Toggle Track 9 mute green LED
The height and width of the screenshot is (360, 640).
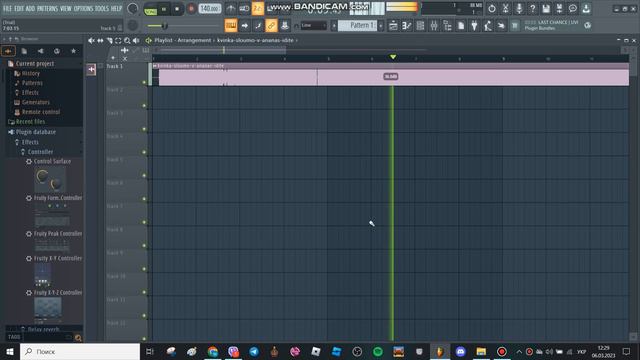coord(144,269)
